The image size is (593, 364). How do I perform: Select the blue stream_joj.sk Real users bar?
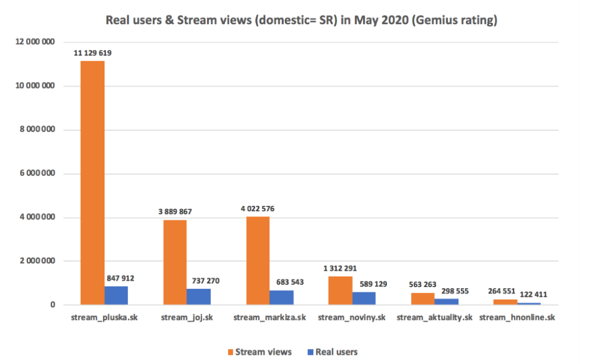[199, 297]
